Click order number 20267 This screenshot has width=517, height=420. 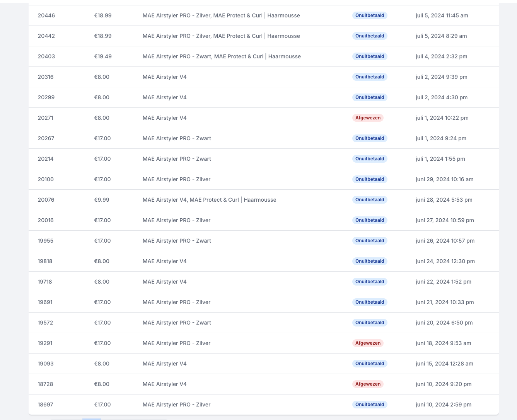(x=46, y=138)
